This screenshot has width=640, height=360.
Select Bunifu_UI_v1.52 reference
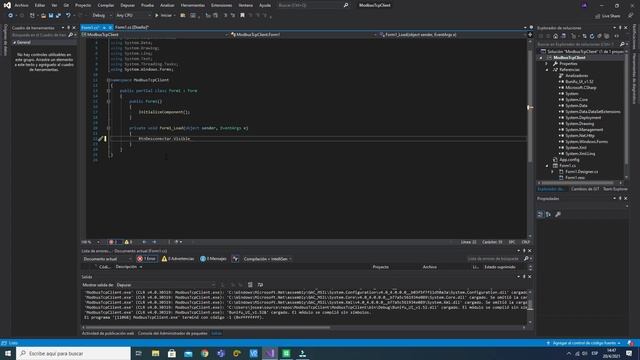pos(579,82)
